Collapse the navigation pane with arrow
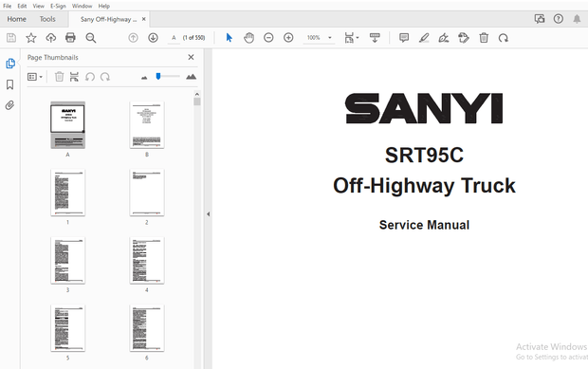The image size is (588, 369). [x=208, y=214]
